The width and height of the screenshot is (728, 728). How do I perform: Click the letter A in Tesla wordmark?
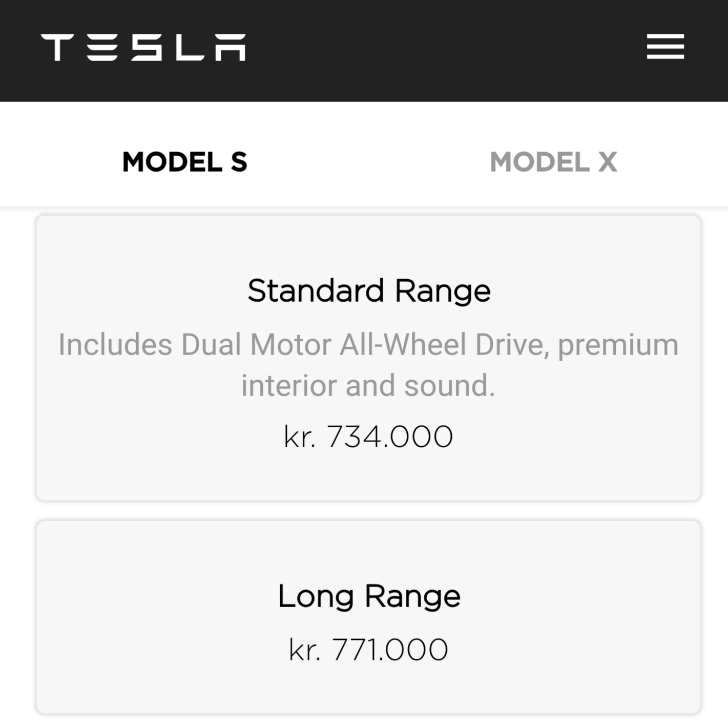coord(231,47)
